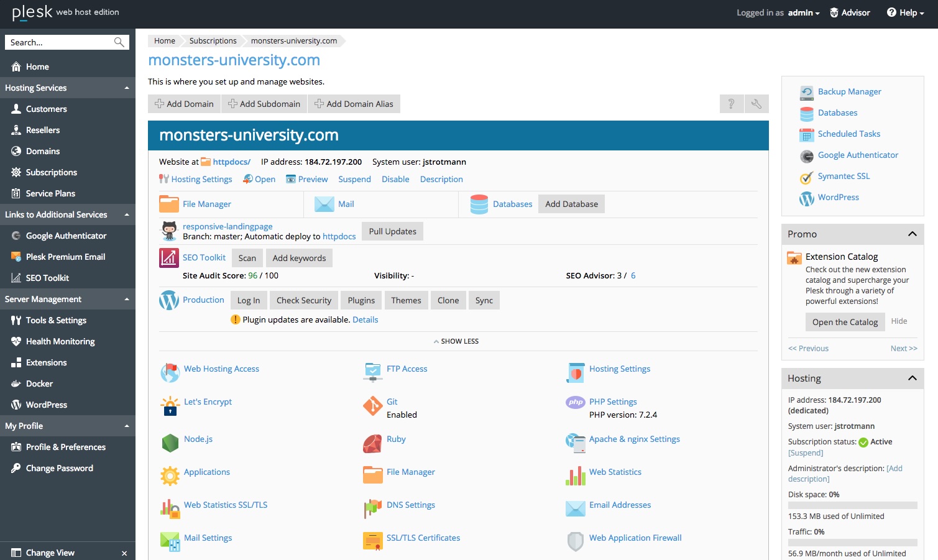Viewport: 938px width, 560px height.
Task: Click the Git icon
Action: [372, 406]
